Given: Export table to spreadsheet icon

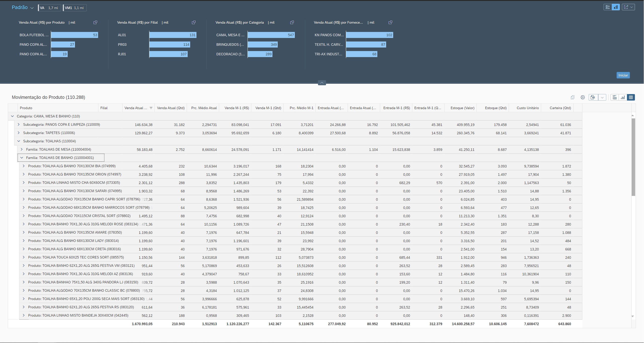Looking at the screenshot, I should pos(593,97).
